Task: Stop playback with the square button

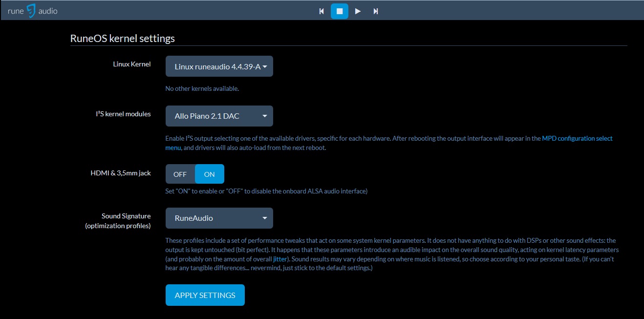Action: (x=340, y=11)
